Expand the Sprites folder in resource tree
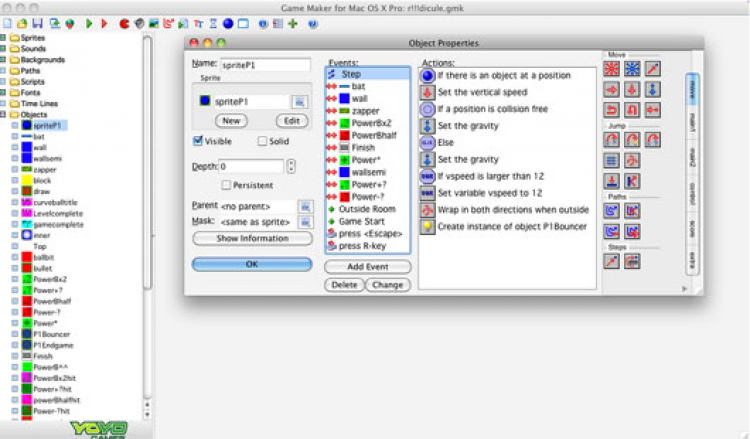Viewport: 750px width, 439px height. pyautogui.click(x=3, y=37)
